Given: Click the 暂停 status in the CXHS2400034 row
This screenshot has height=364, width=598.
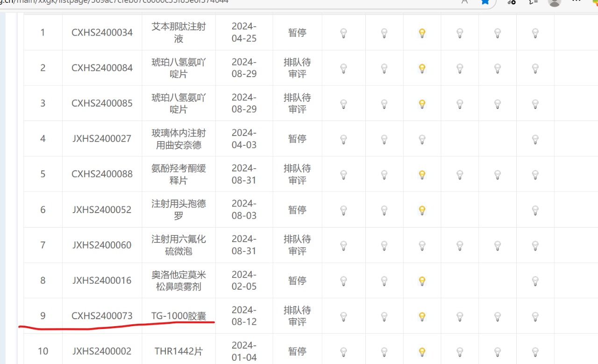Looking at the screenshot, I should coord(297,32).
